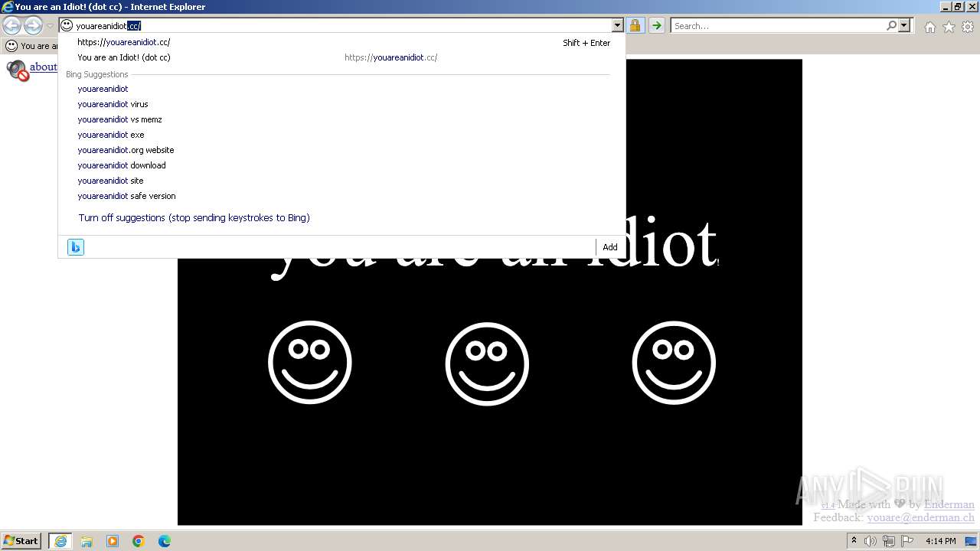
Task: Choose suggestion 'youareanidiot site'
Action: pyautogui.click(x=110, y=181)
